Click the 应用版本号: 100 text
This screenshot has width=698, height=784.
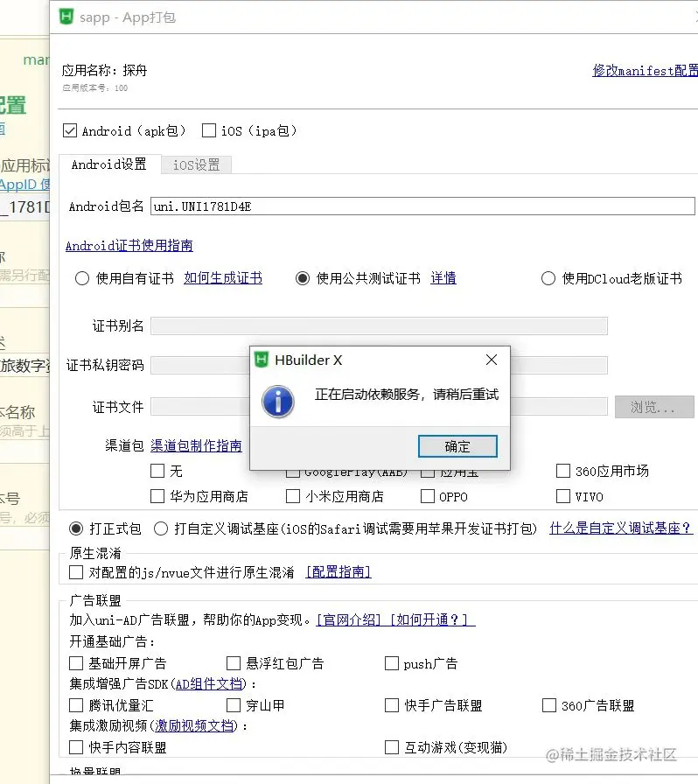click(95, 88)
